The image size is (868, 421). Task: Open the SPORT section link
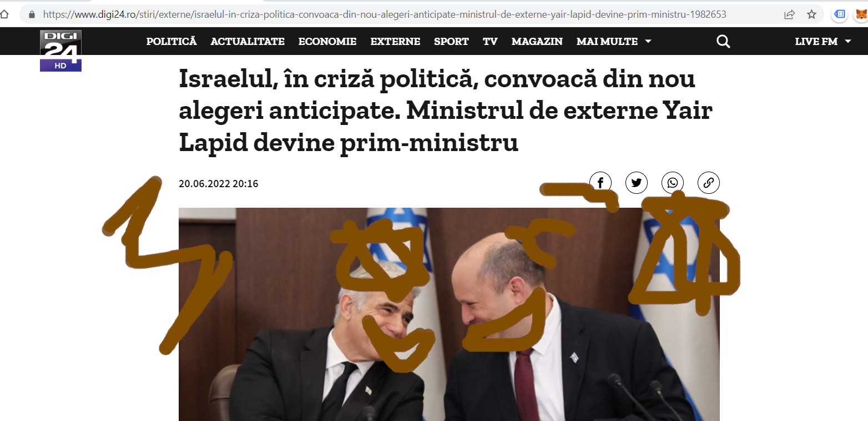451,42
